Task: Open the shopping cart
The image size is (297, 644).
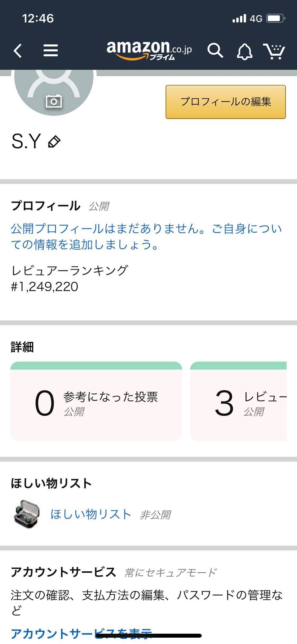Action: (274, 51)
